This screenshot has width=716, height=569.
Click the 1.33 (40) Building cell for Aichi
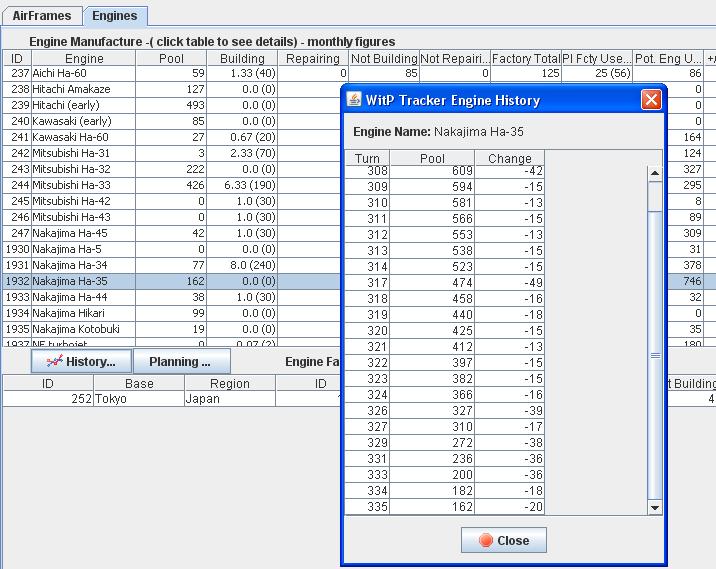[x=242, y=73]
